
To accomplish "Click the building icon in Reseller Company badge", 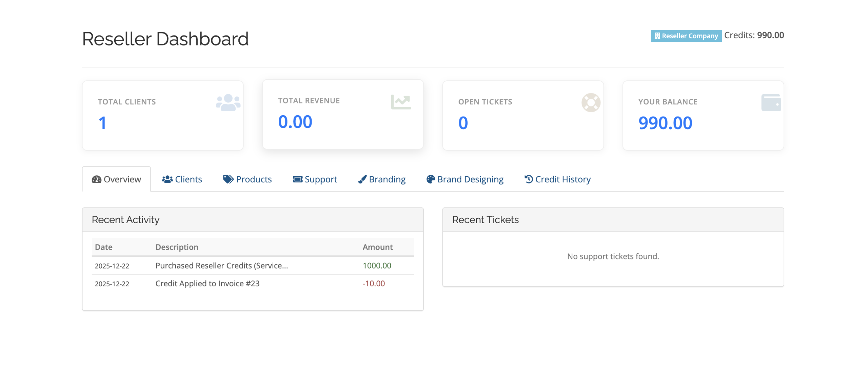I will [x=657, y=36].
